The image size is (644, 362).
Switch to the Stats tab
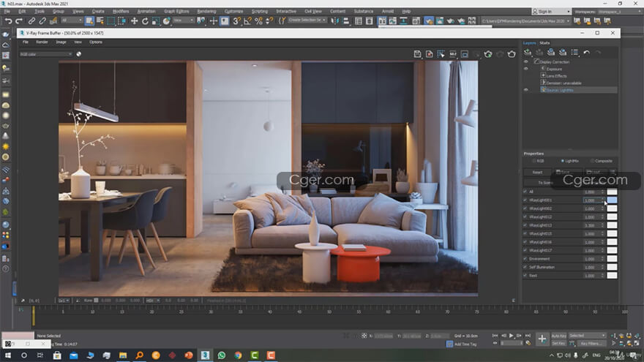click(x=544, y=42)
